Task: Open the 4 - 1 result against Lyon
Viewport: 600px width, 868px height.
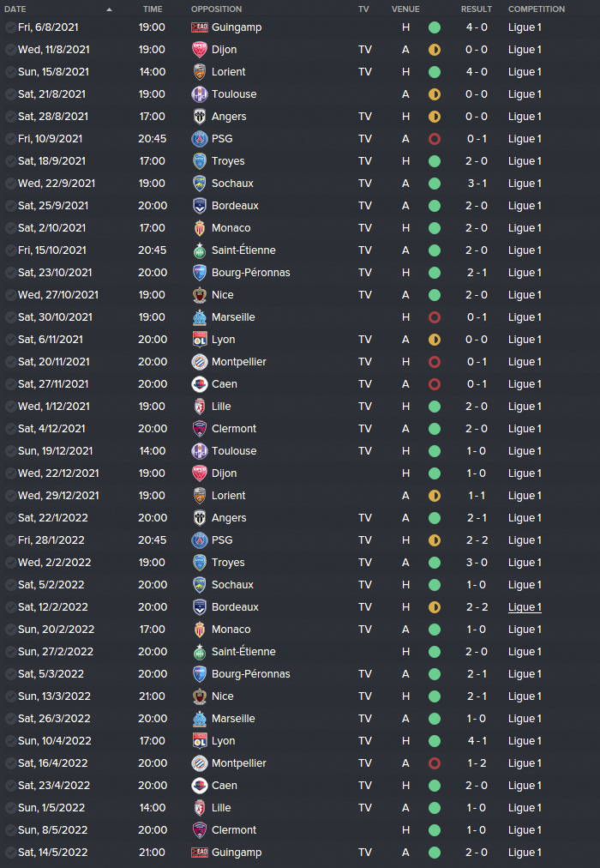Action: tap(477, 741)
